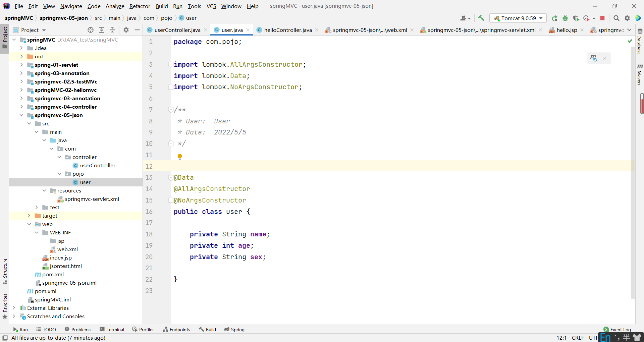Open the Refactor menu
Image resolution: width=644 pixels, height=342 pixels.
tap(140, 6)
